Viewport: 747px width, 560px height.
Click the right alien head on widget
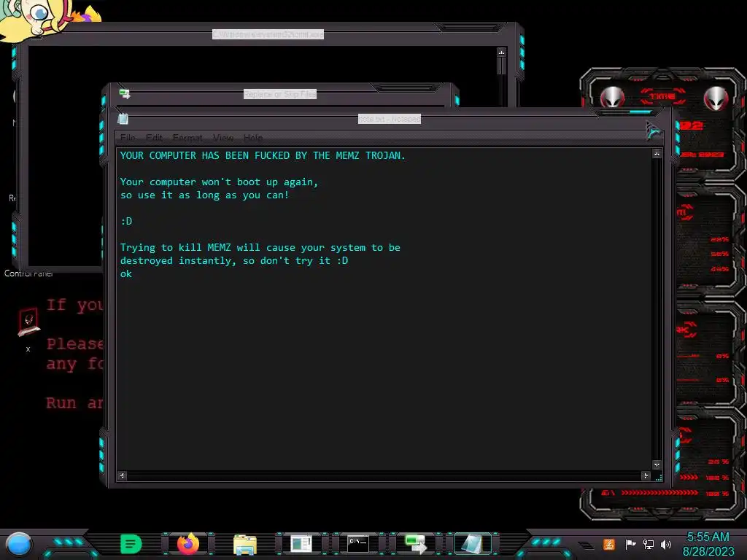click(716, 98)
